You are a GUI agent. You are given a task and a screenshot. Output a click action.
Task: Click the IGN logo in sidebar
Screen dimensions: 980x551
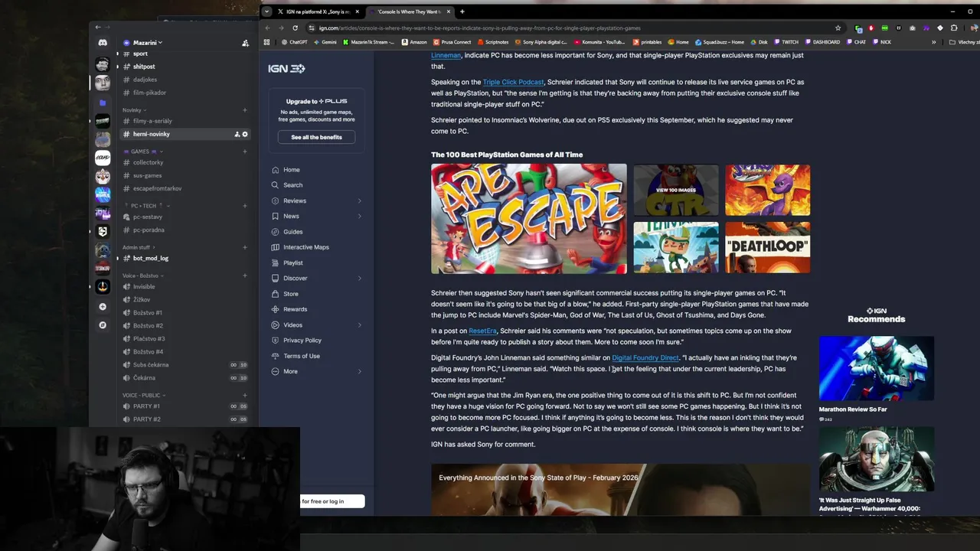click(x=286, y=68)
